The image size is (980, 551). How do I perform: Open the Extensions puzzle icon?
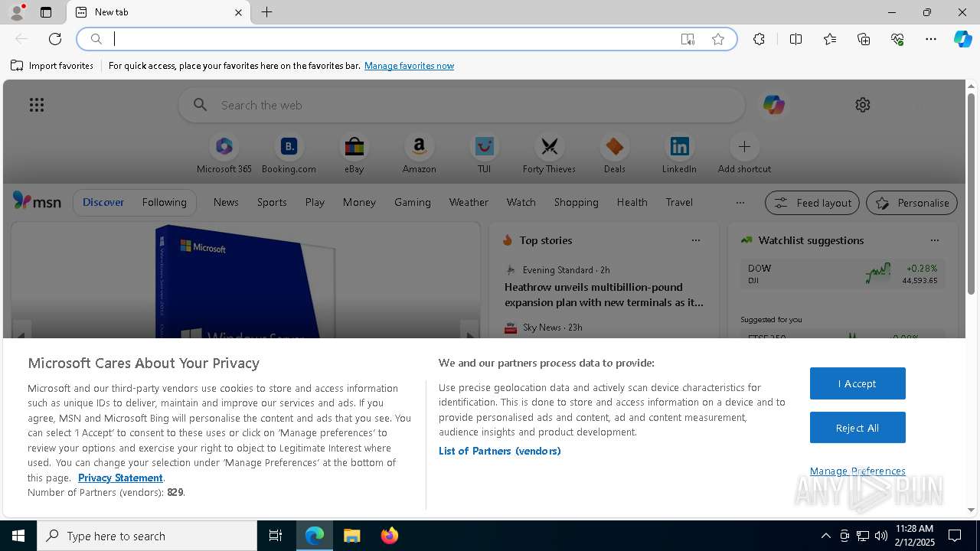(759, 39)
